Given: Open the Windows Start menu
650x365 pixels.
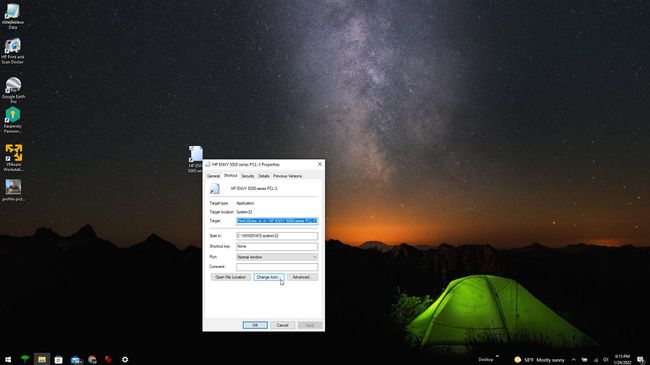Looking at the screenshot, I should pyautogui.click(x=8, y=360).
